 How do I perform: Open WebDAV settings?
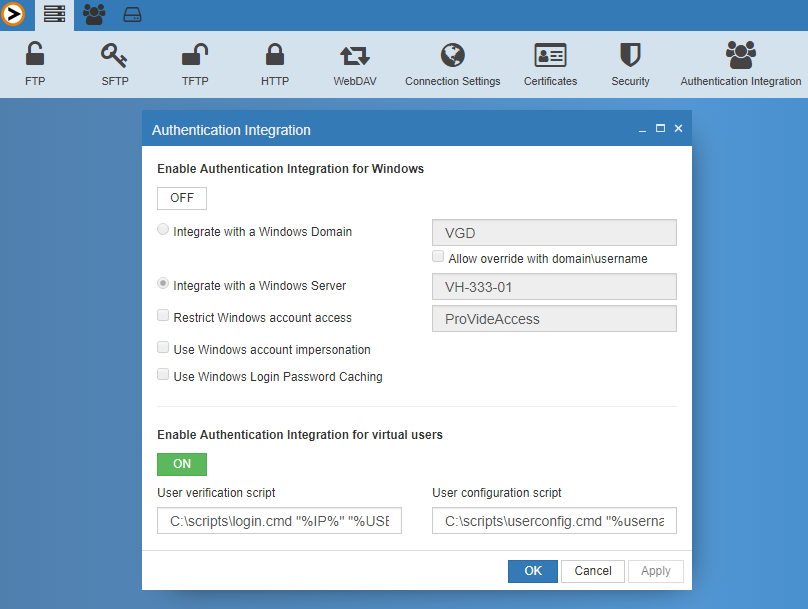tap(355, 64)
